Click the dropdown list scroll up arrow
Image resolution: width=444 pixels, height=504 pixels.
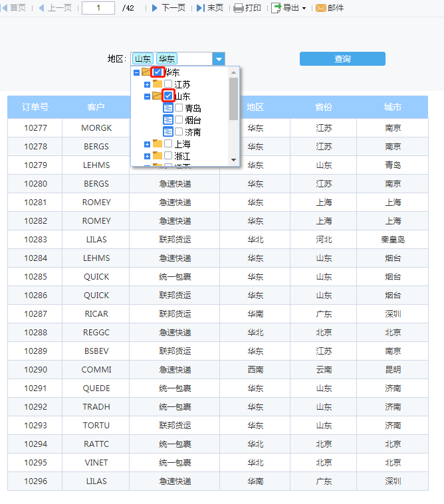233,72
